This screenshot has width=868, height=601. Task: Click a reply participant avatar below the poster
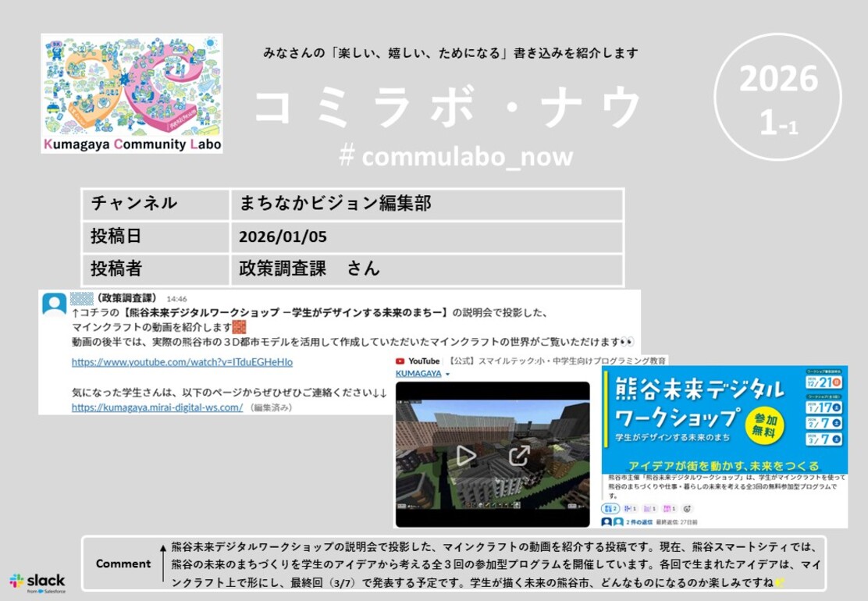[606, 521]
